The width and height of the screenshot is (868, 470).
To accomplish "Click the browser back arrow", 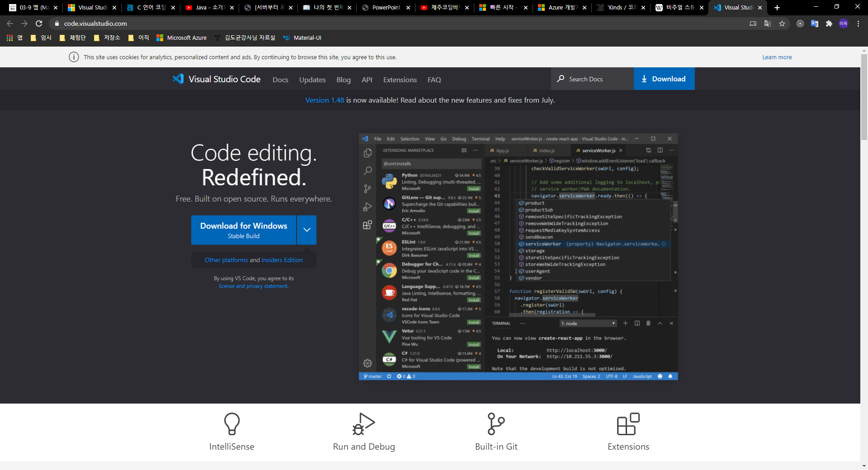I will tap(10, 23).
